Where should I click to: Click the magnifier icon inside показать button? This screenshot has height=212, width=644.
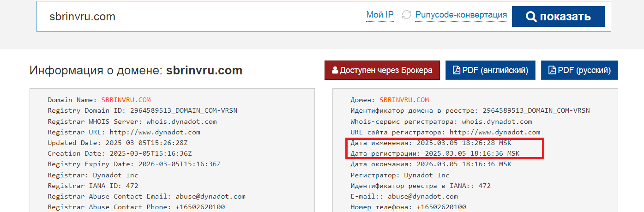531,17
